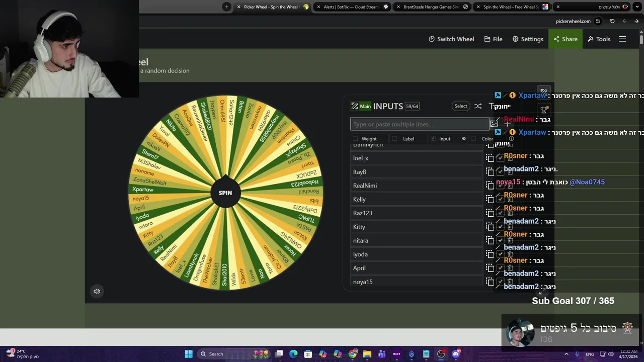Show hidden system tray icons

pyautogui.click(x=566, y=354)
